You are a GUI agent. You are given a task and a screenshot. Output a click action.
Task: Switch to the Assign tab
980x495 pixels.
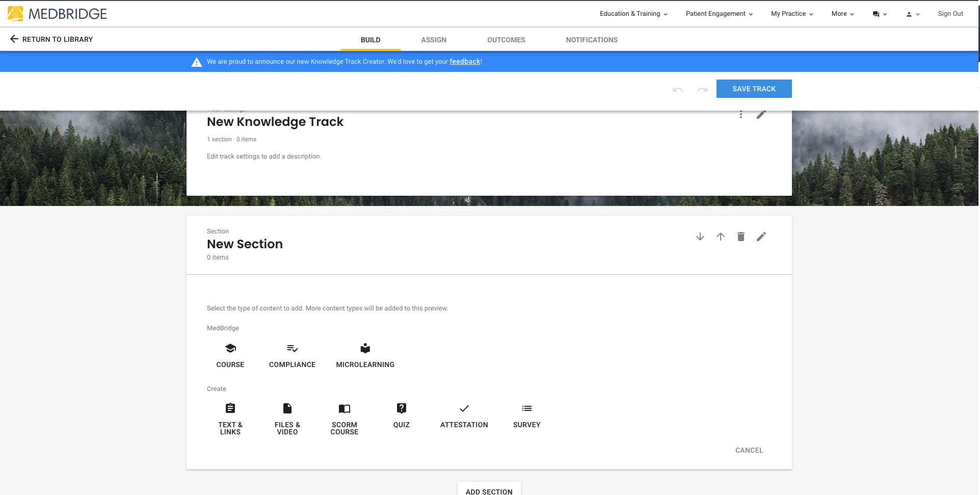tap(434, 40)
